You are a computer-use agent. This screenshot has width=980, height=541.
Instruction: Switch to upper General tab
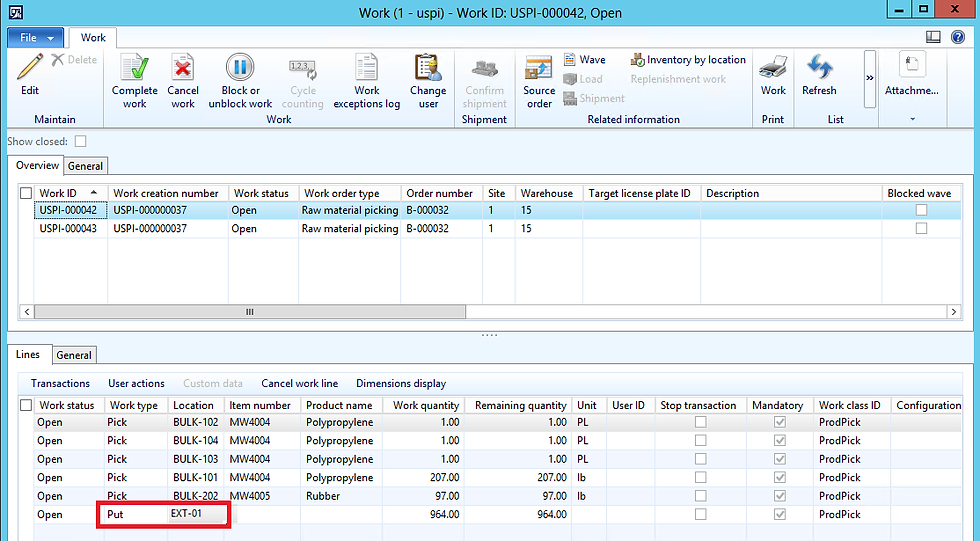(86, 166)
